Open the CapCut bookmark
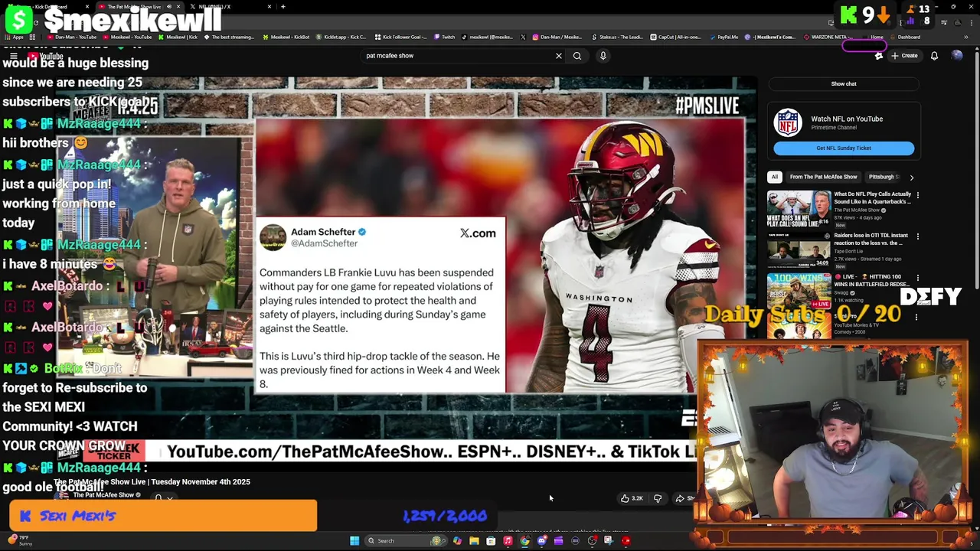 [x=677, y=37]
